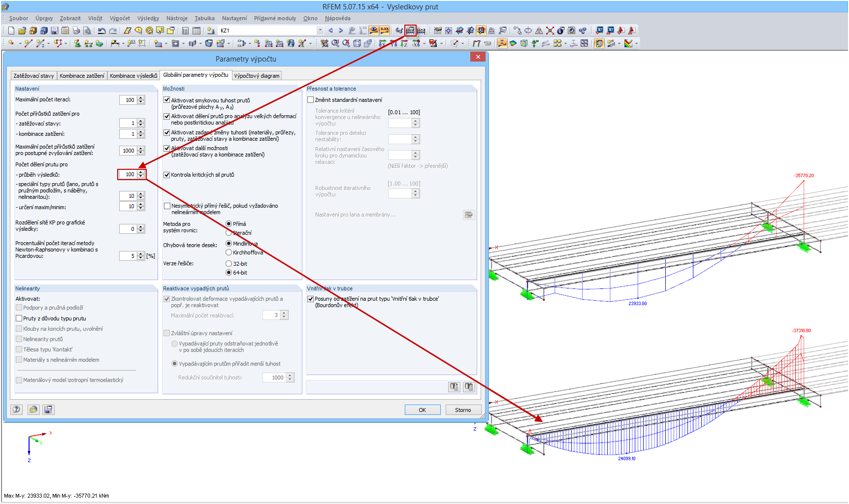Click status bar 'Max M-y: 23933.02' text
Image resolution: width=849 pixels, height=504 pixels.
(27, 496)
